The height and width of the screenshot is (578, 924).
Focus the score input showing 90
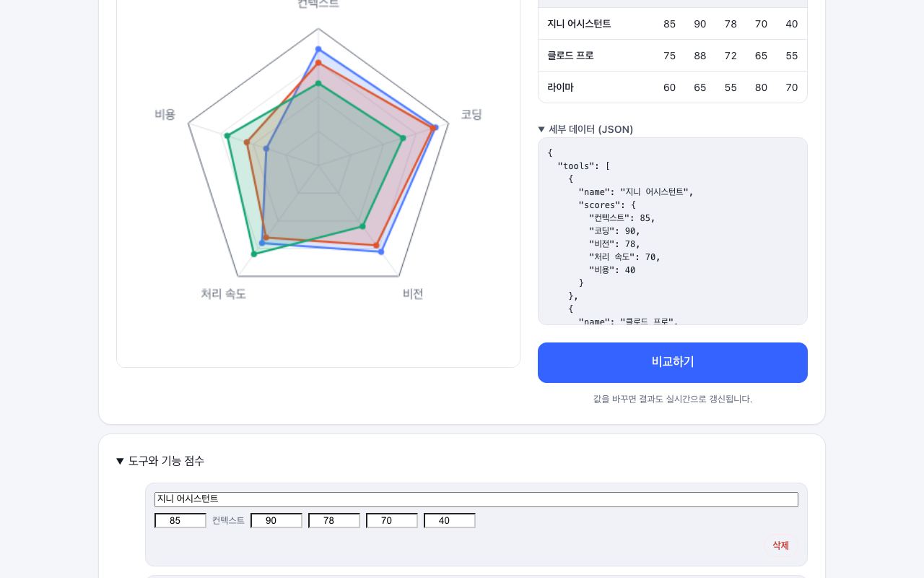point(276,520)
